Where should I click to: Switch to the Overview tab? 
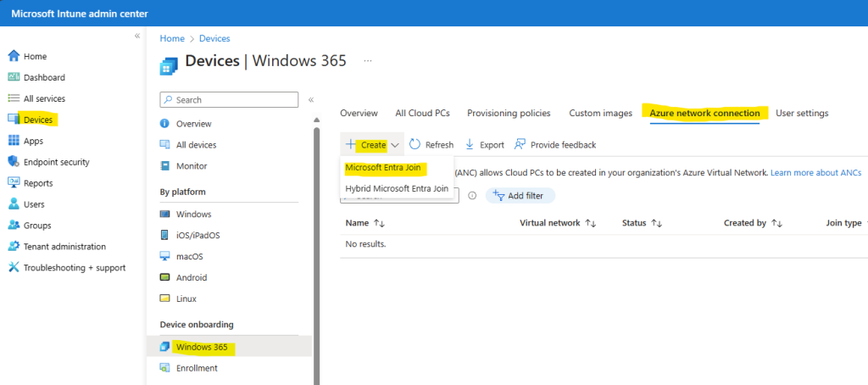359,113
